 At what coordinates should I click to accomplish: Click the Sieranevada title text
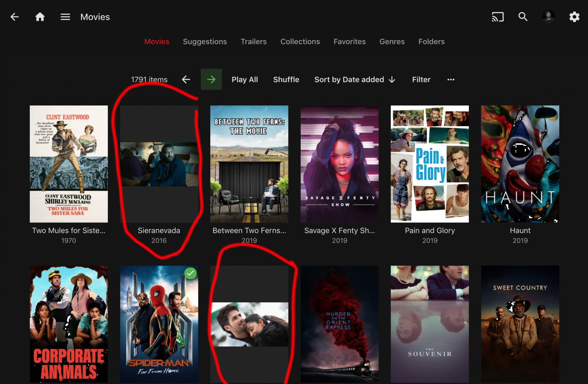coord(159,230)
